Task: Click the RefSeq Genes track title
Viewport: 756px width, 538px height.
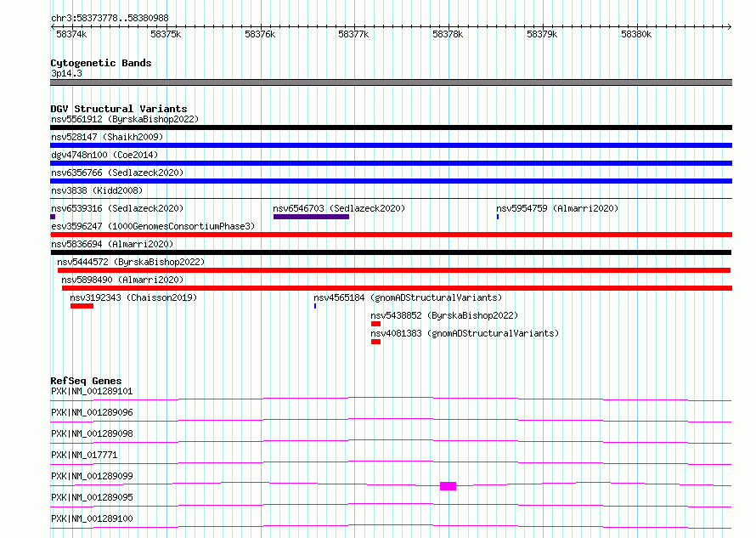Action: click(x=87, y=381)
